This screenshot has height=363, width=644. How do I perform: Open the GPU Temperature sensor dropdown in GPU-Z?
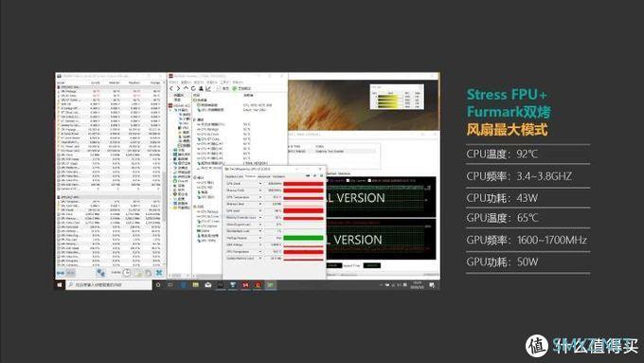[x=259, y=197]
